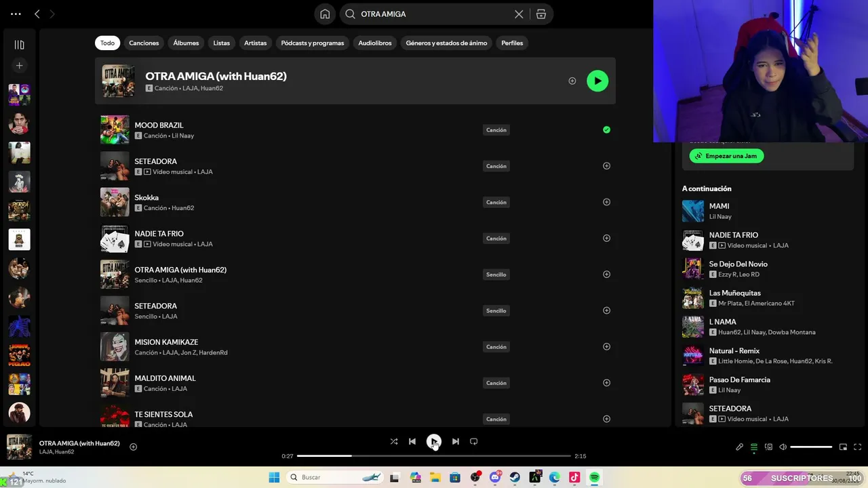The width and height of the screenshot is (868, 488).
Task: Open the Browse icon in search bar
Action: (541, 14)
